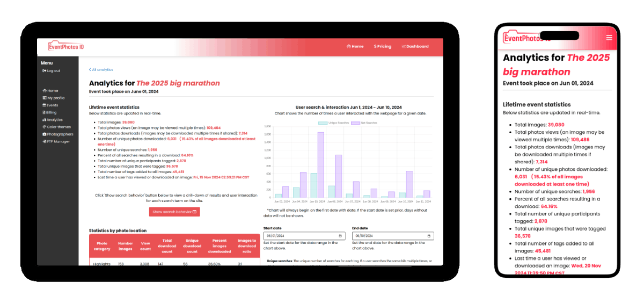This screenshot has height=303, width=644.
Task: Toggle the Net Searches legend swatch
Action: (x=355, y=123)
